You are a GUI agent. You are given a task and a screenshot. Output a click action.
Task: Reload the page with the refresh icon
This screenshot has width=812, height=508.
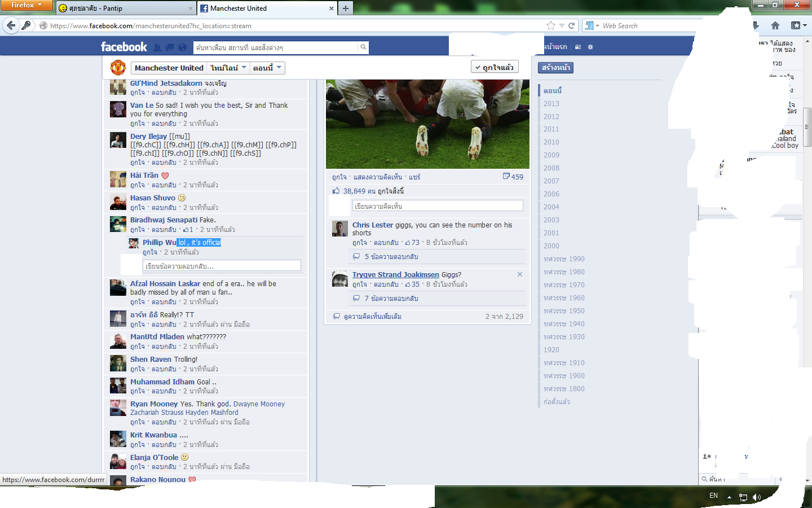571,25
